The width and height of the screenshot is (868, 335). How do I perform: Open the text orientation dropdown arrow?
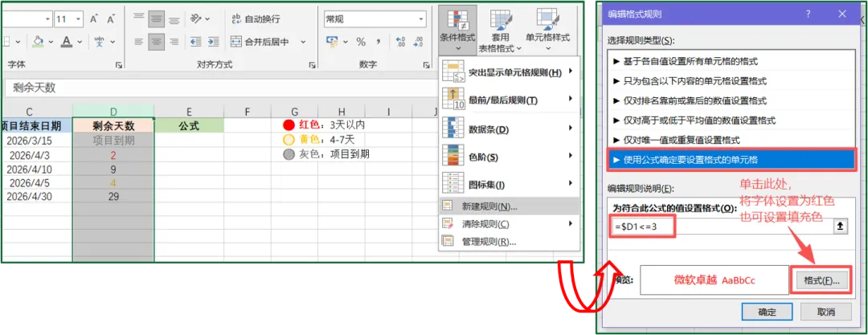[207, 18]
